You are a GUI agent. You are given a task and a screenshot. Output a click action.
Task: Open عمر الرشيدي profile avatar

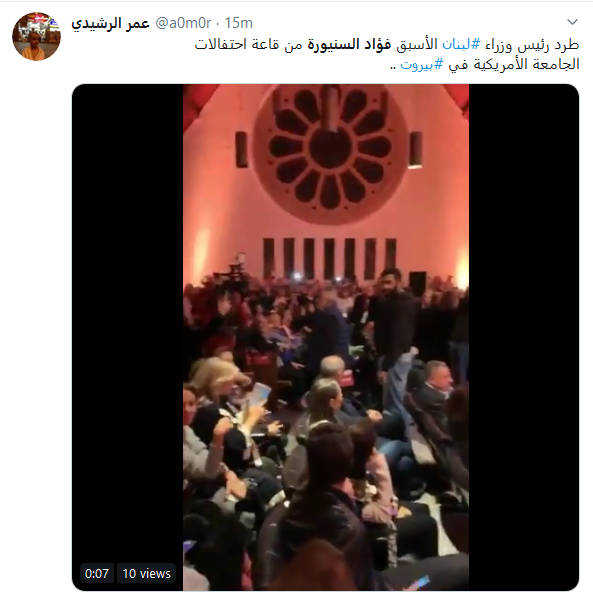pos(37,36)
